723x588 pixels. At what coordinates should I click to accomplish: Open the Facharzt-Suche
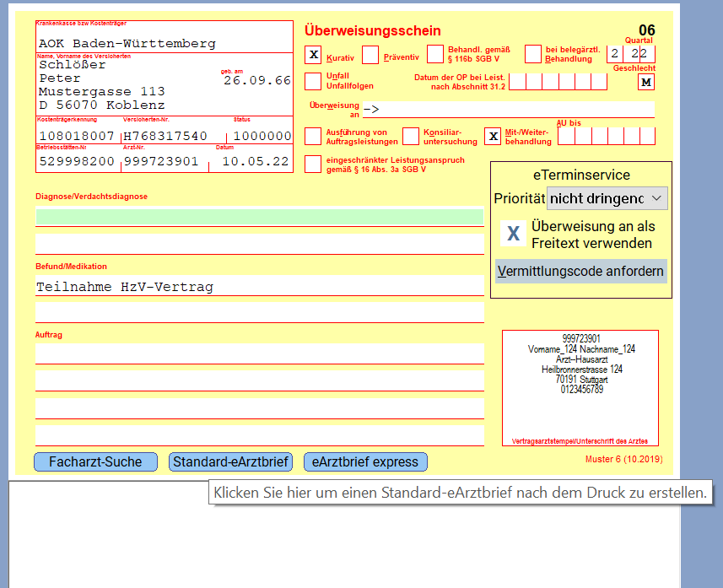pos(94,461)
